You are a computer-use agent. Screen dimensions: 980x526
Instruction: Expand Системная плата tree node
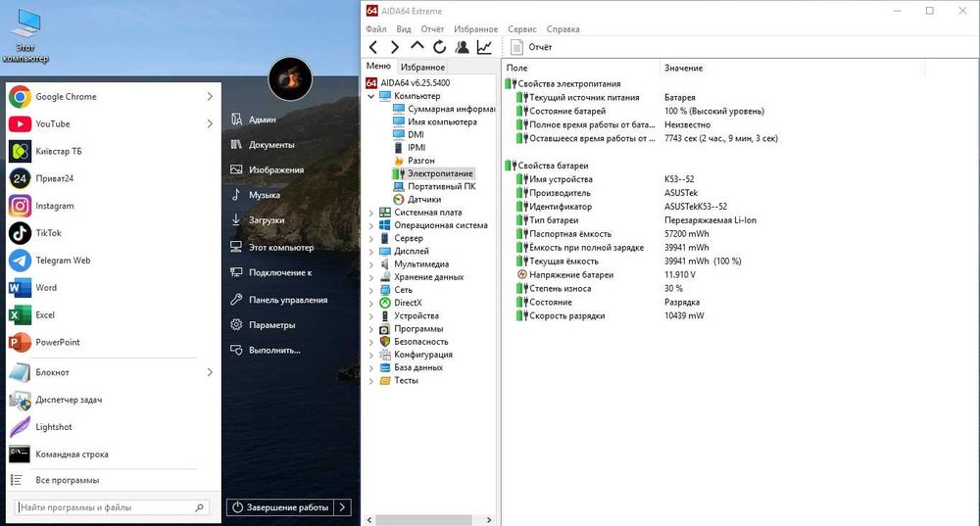coord(371,213)
